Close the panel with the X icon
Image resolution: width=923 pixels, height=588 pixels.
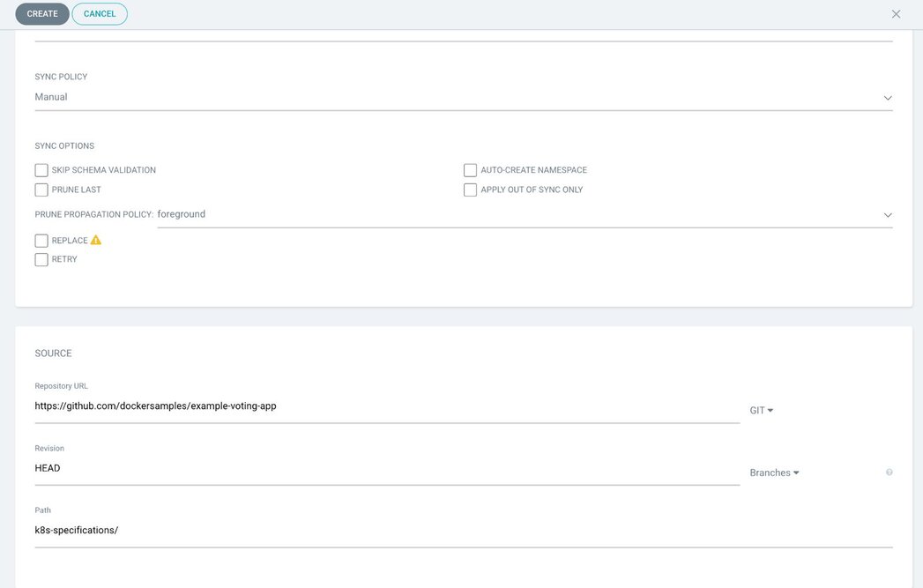point(896,14)
